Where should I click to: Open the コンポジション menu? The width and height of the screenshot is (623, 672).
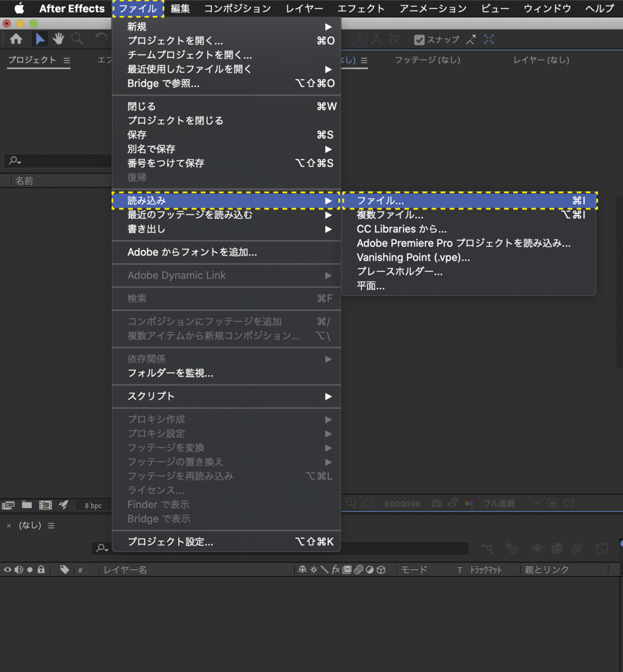pos(237,8)
